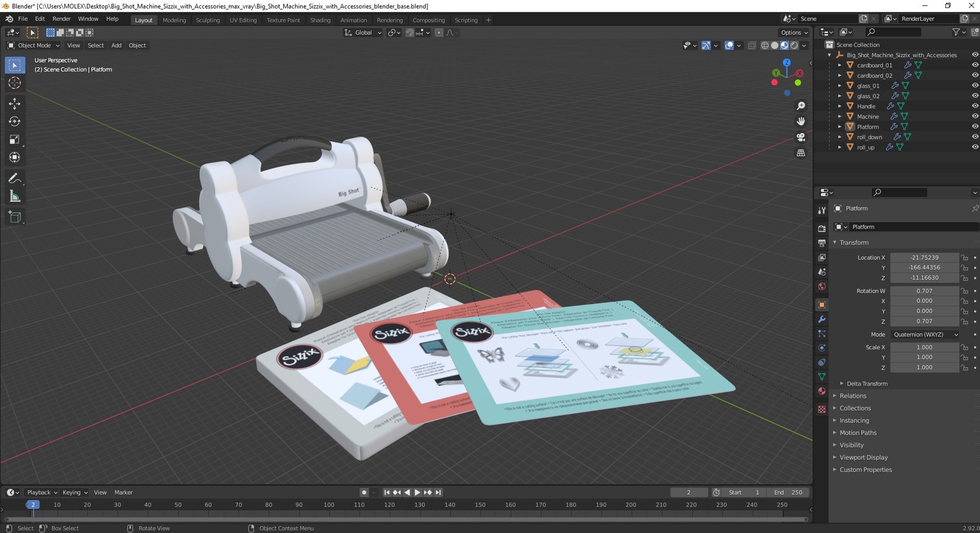Open the Object Data properties tab
This screenshot has width=980, height=533.
click(822, 376)
